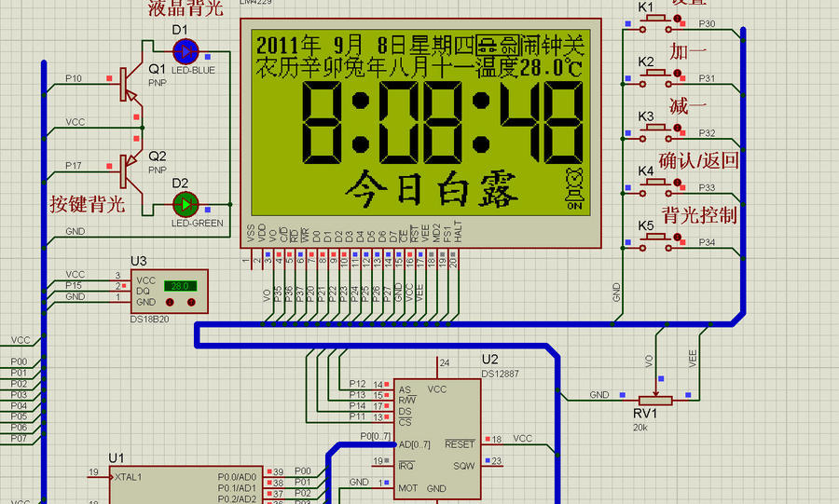Image resolution: width=839 pixels, height=504 pixels.
Task: Select the D1 LED-BLUE component
Action: pyautogui.click(x=186, y=51)
